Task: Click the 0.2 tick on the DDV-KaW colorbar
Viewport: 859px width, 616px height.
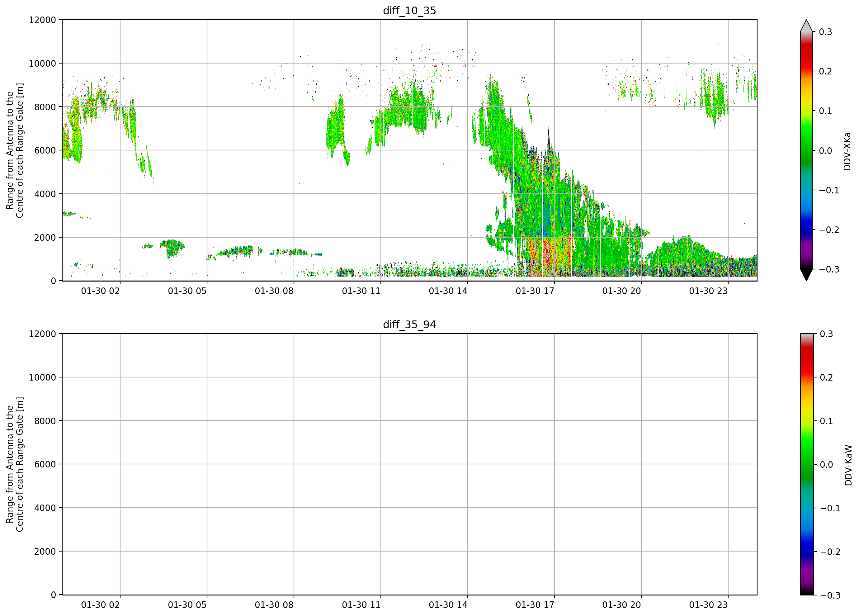Action: (826, 377)
